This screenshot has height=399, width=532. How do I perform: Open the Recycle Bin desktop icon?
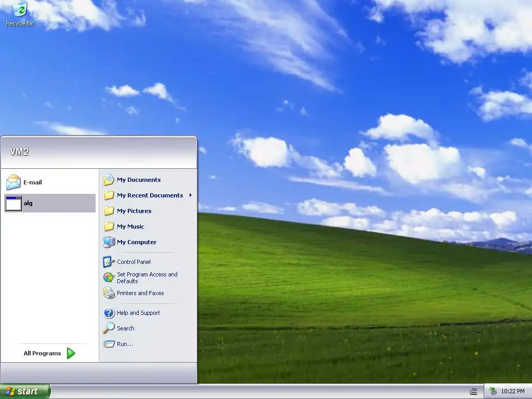tap(20, 14)
